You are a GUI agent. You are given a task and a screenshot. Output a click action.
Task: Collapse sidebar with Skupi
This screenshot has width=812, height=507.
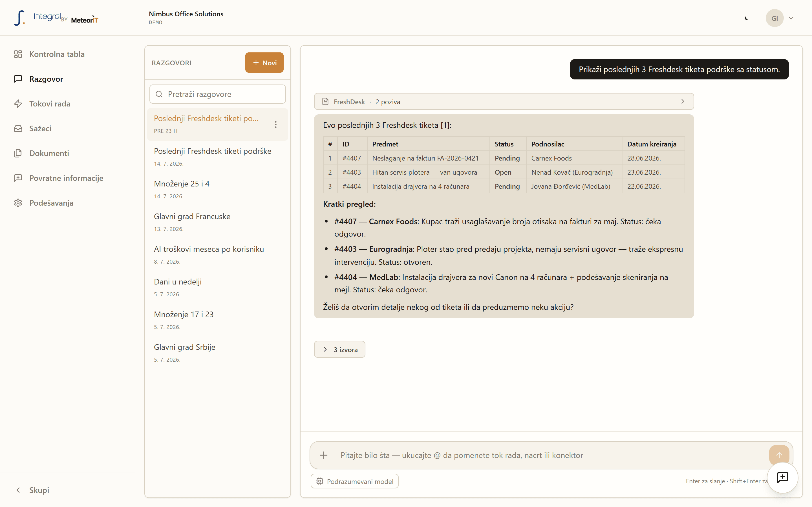click(33, 490)
